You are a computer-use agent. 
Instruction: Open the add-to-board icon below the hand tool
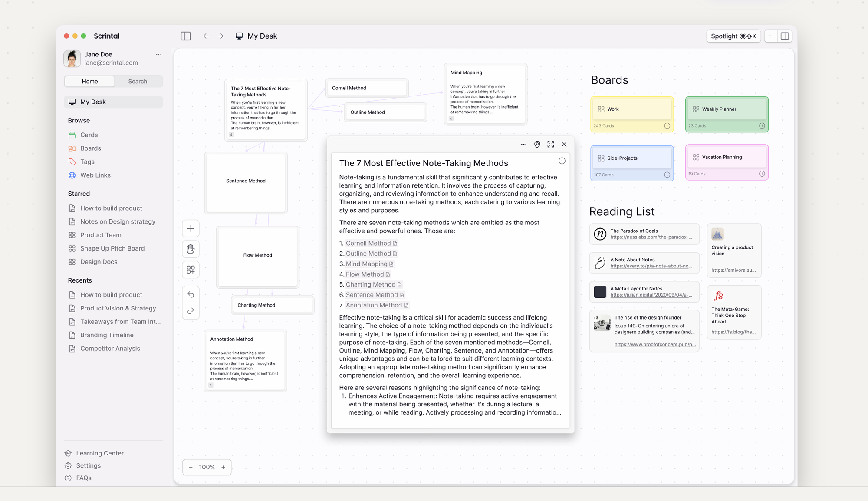coord(191,270)
